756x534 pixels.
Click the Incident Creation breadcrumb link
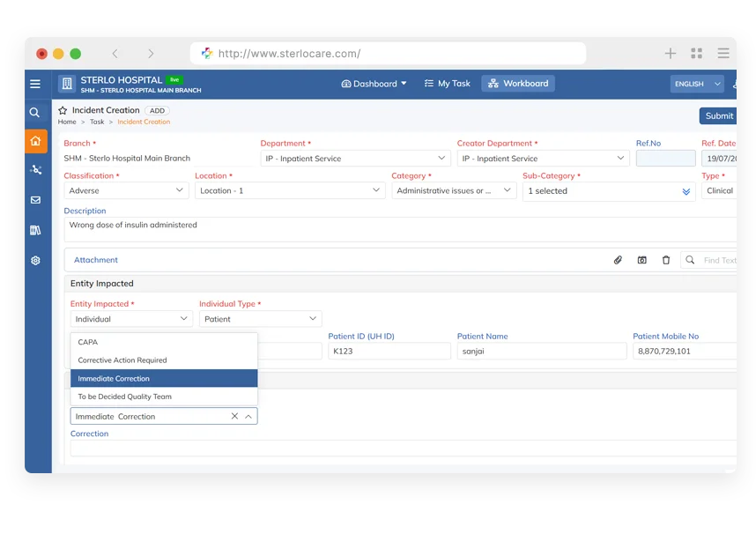pos(144,122)
